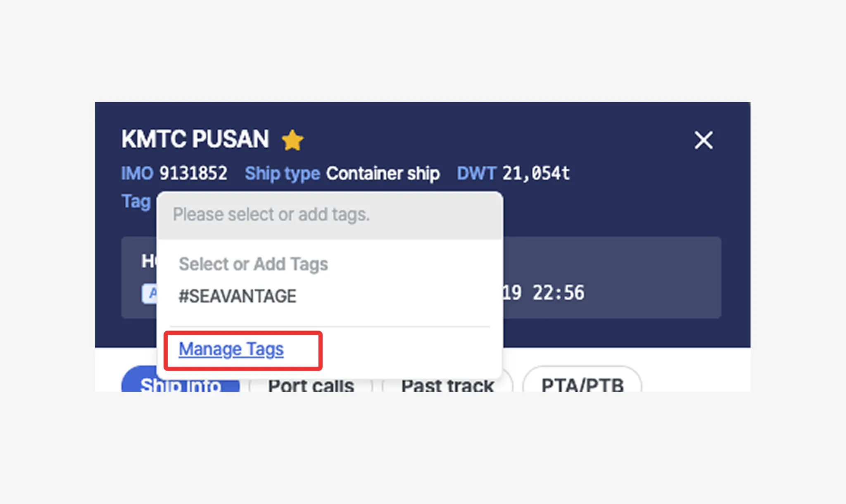Click the IMO number 9131852

[x=193, y=174]
